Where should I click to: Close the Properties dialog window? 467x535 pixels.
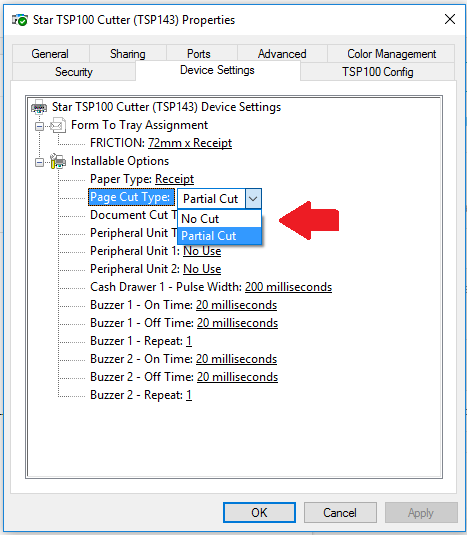click(x=450, y=19)
